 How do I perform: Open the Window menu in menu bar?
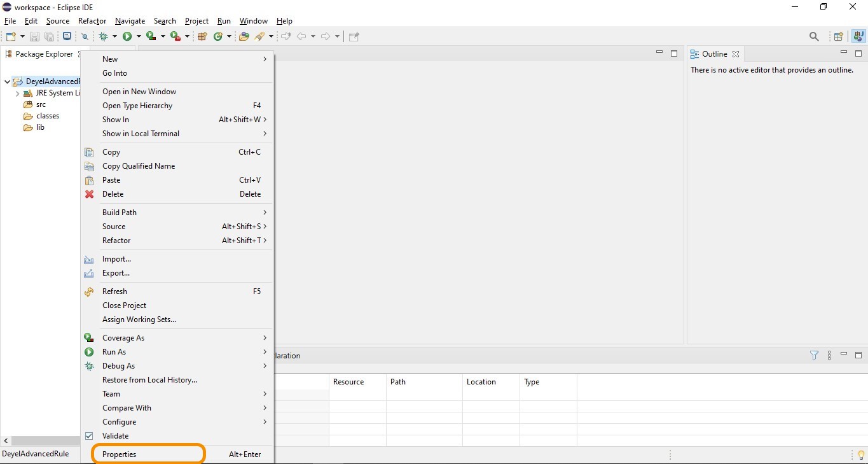point(254,21)
